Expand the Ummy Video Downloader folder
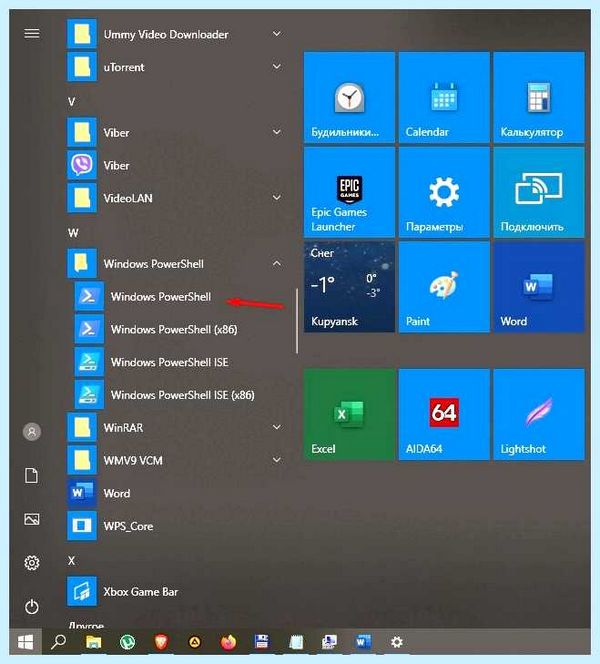Screen dimensions: 600x664 pyautogui.click(x=277, y=33)
